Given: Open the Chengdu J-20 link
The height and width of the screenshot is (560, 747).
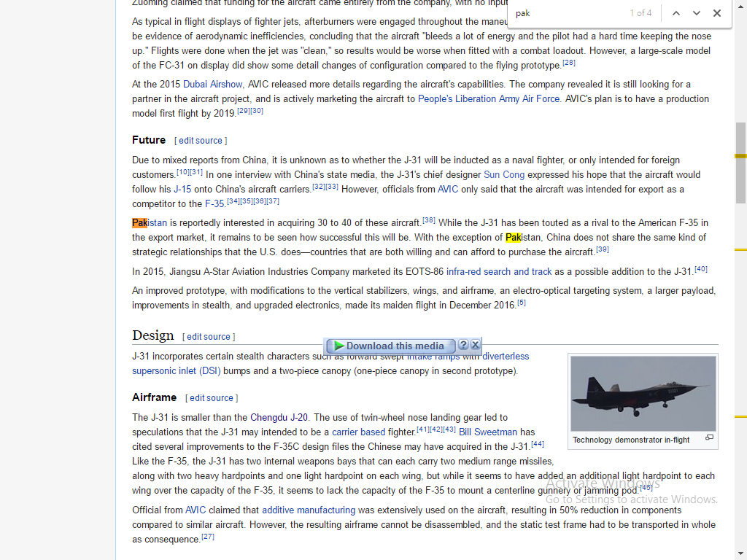Looking at the screenshot, I should [x=279, y=418].
